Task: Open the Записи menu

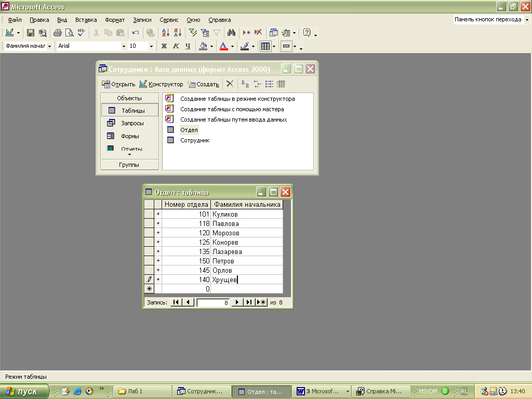Action: 142,20
